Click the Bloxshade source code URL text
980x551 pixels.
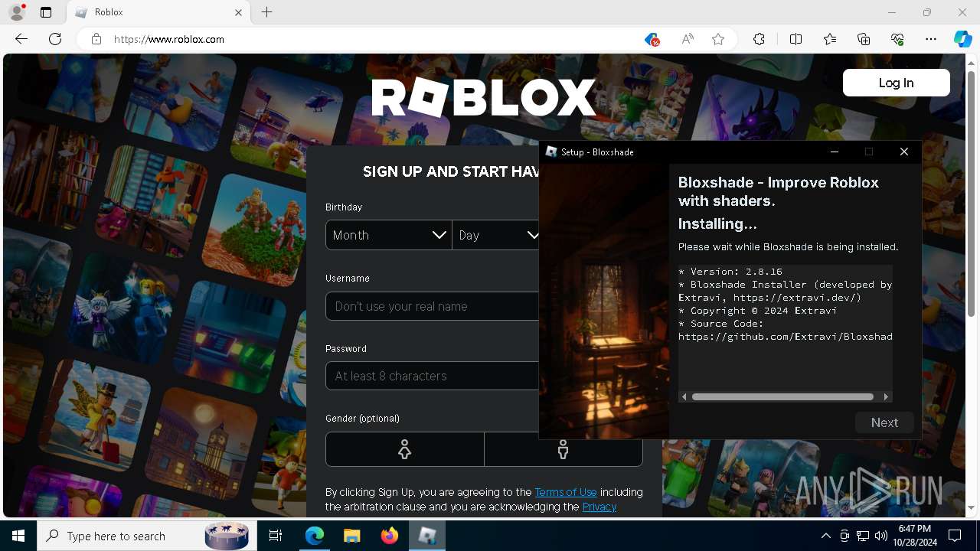tap(786, 337)
